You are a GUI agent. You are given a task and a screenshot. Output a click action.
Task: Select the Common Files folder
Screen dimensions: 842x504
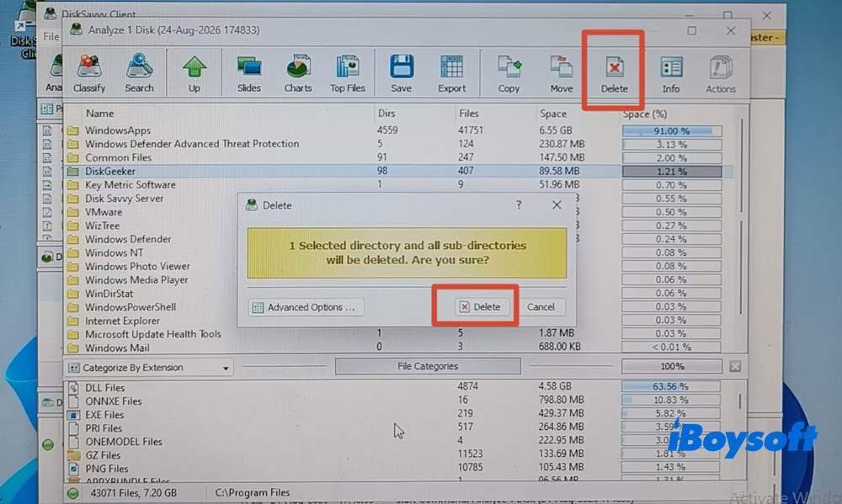point(397,157)
